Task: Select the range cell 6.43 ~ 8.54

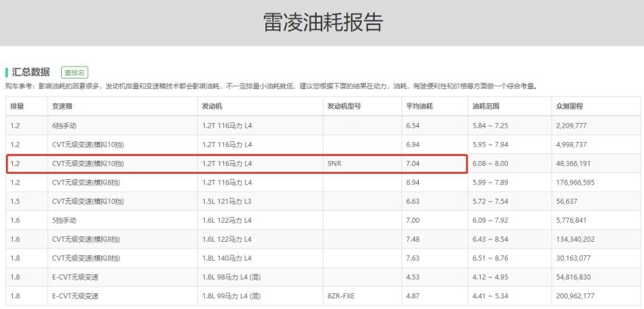Action: (x=491, y=239)
